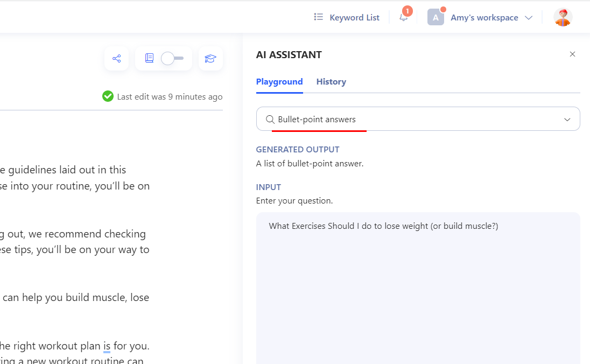This screenshot has width=590, height=364.
Task: Switch to the History tab
Action: (x=331, y=81)
